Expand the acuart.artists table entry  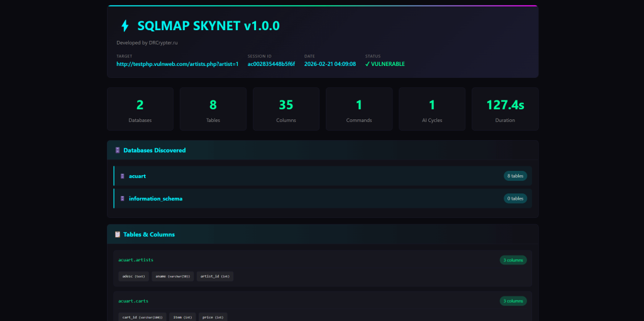coord(136,259)
